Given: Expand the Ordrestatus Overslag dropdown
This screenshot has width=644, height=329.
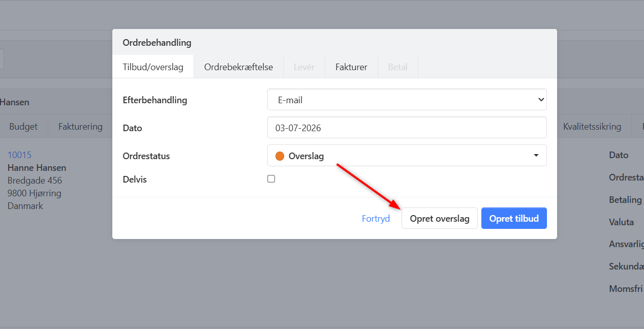Looking at the screenshot, I should point(407,156).
